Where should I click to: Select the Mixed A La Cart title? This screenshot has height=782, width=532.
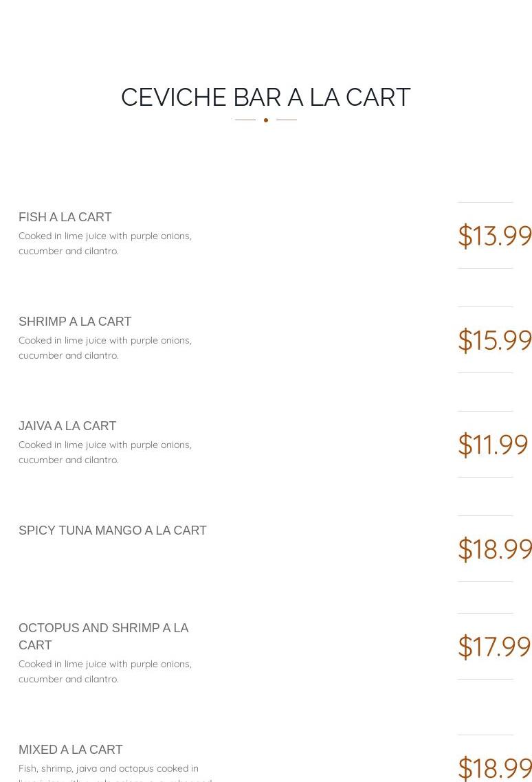71,750
